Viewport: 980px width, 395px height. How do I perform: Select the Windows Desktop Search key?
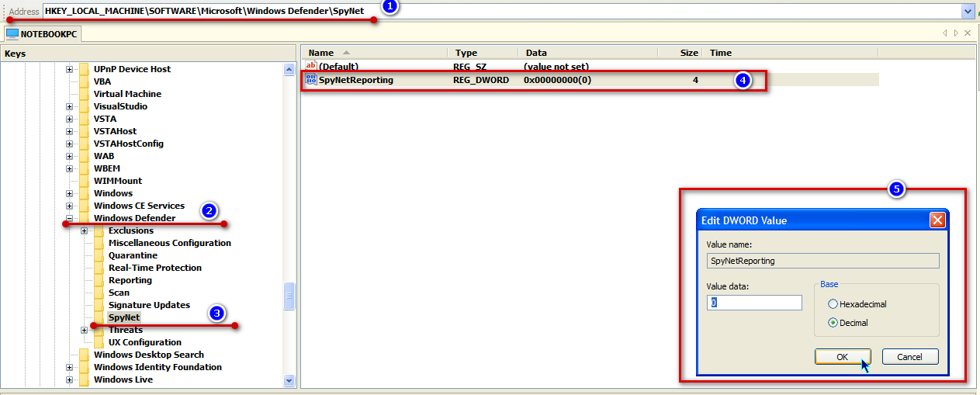tap(149, 355)
